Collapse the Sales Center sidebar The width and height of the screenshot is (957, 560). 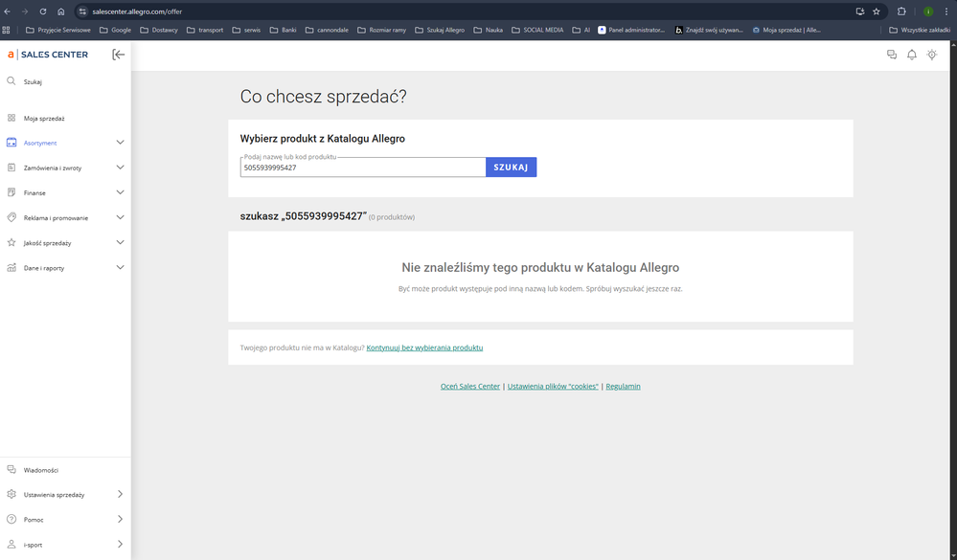coord(118,55)
